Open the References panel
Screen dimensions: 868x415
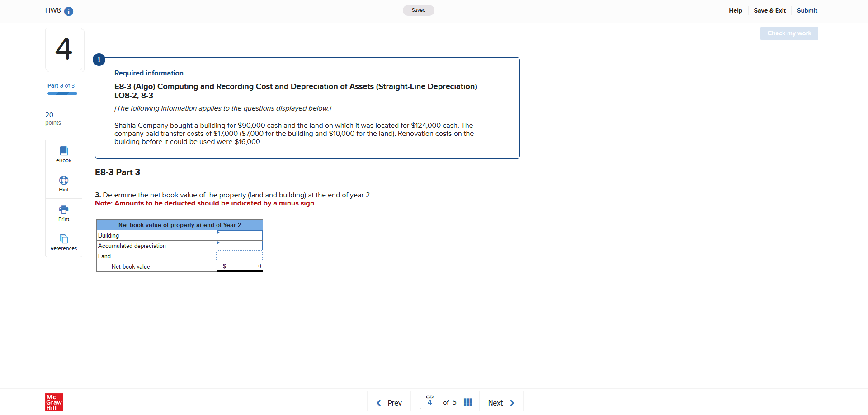click(x=63, y=242)
